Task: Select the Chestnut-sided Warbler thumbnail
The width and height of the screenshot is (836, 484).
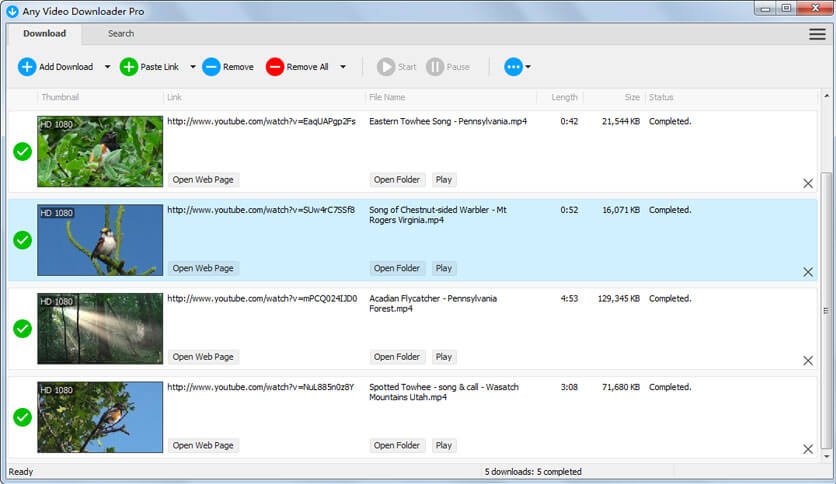Action: 100,240
